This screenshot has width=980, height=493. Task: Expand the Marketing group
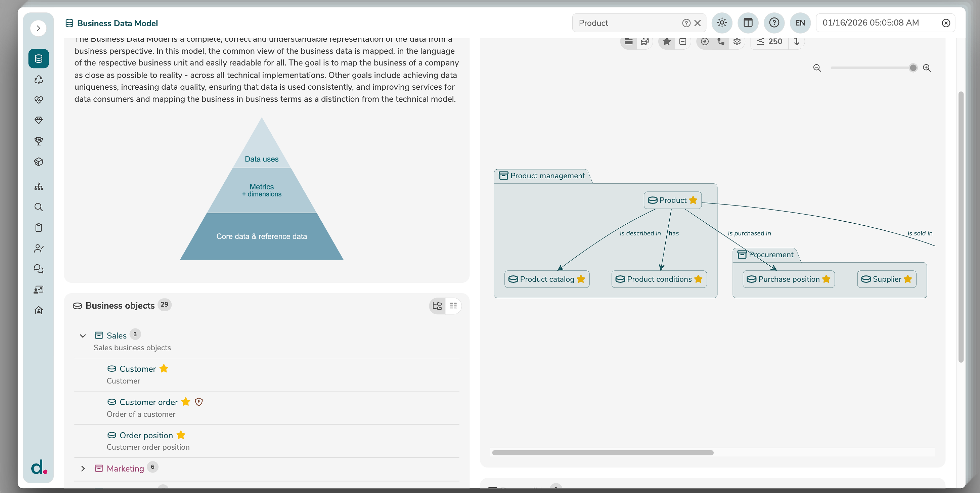(83, 469)
